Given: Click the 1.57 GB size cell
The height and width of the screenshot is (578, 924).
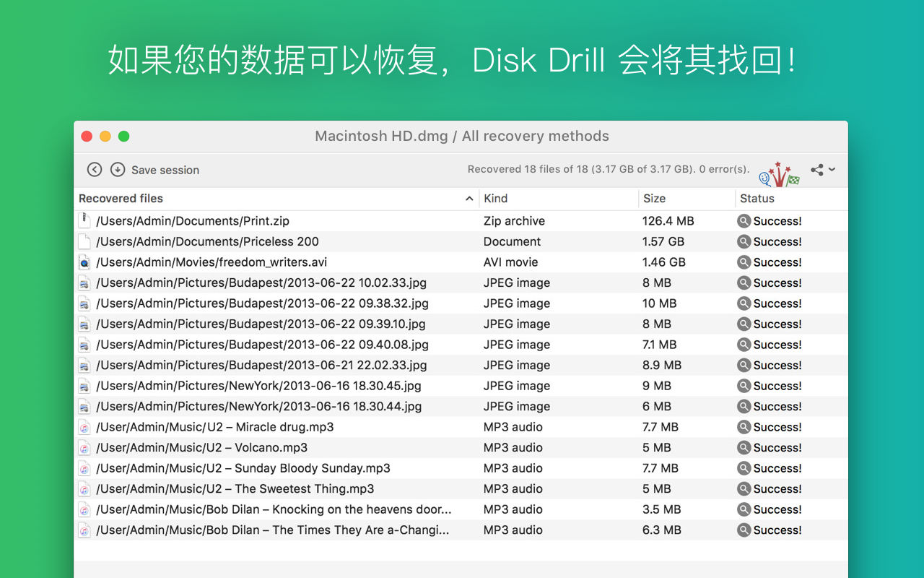Looking at the screenshot, I should pos(663,242).
